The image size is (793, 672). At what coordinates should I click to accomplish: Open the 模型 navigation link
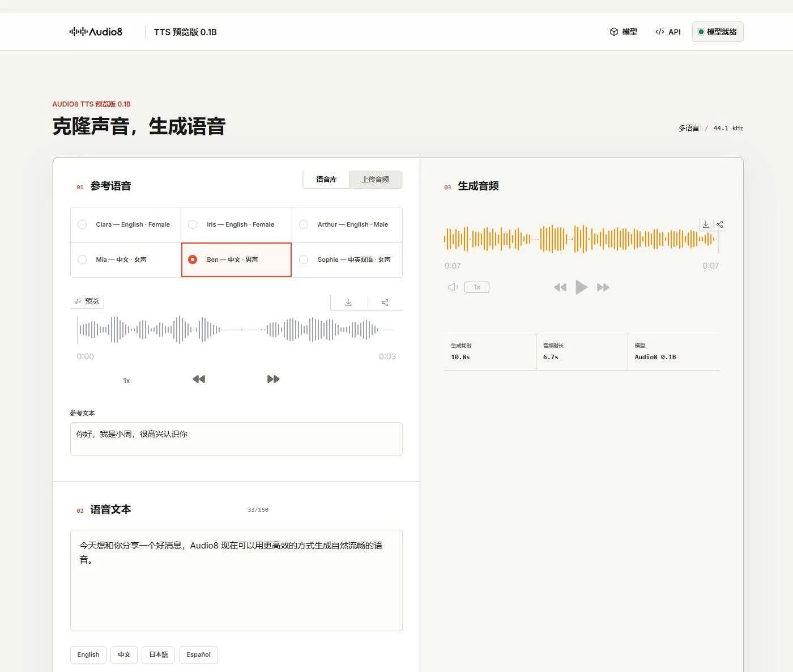[x=623, y=32]
